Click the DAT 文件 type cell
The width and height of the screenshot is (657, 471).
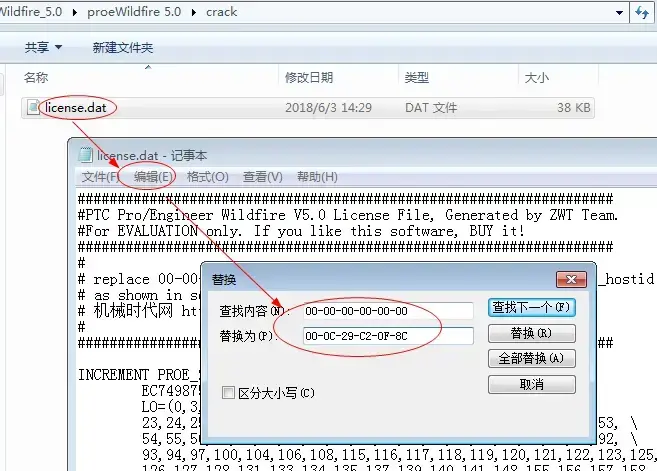click(x=431, y=108)
